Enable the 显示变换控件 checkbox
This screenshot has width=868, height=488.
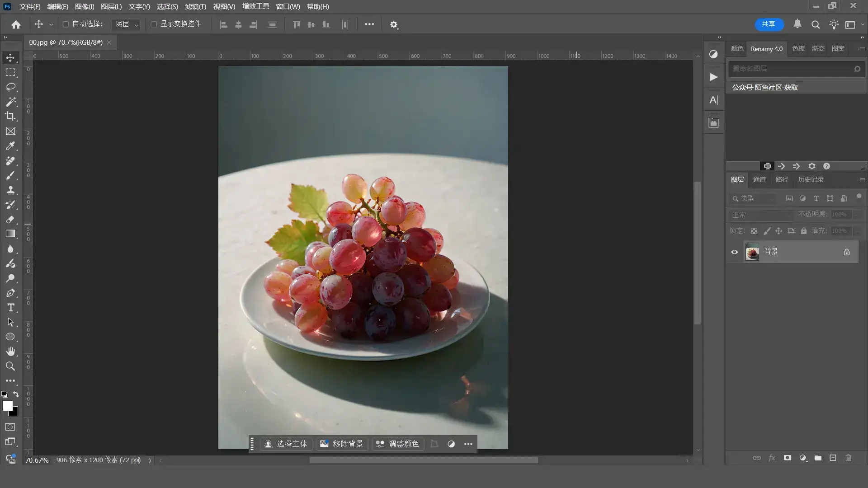(154, 24)
